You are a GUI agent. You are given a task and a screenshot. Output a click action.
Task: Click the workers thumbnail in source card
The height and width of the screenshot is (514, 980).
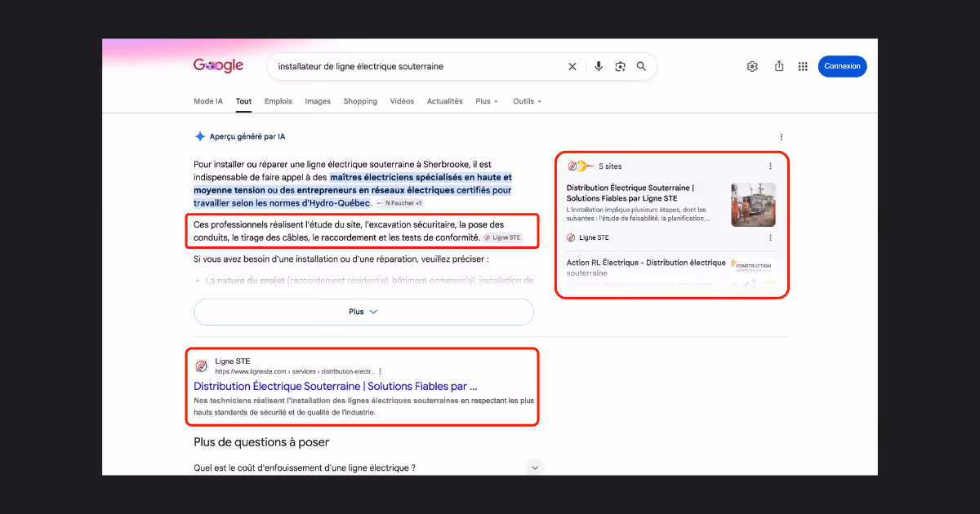pyautogui.click(x=753, y=204)
